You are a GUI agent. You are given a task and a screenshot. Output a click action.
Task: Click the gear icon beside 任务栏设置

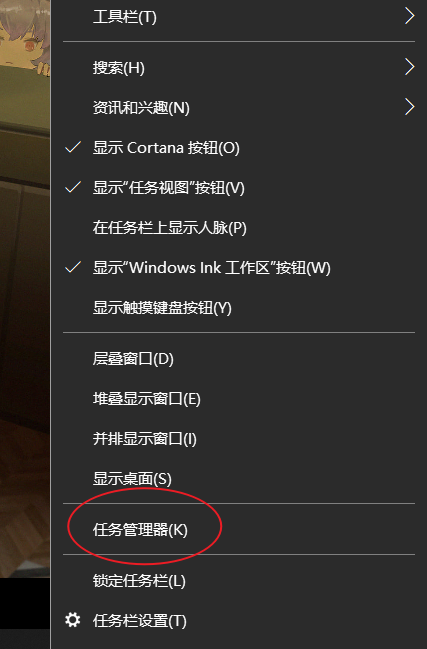[73, 620]
